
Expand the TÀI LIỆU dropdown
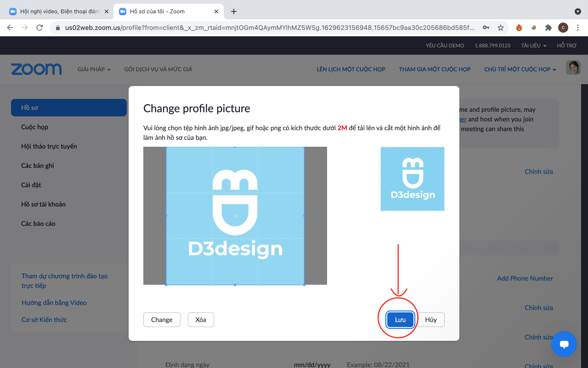point(534,46)
